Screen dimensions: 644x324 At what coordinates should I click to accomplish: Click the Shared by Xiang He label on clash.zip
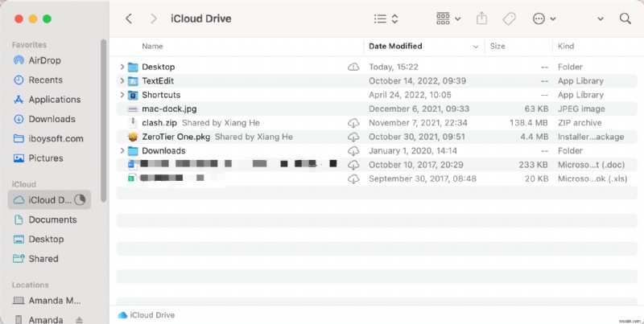tap(221, 123)
